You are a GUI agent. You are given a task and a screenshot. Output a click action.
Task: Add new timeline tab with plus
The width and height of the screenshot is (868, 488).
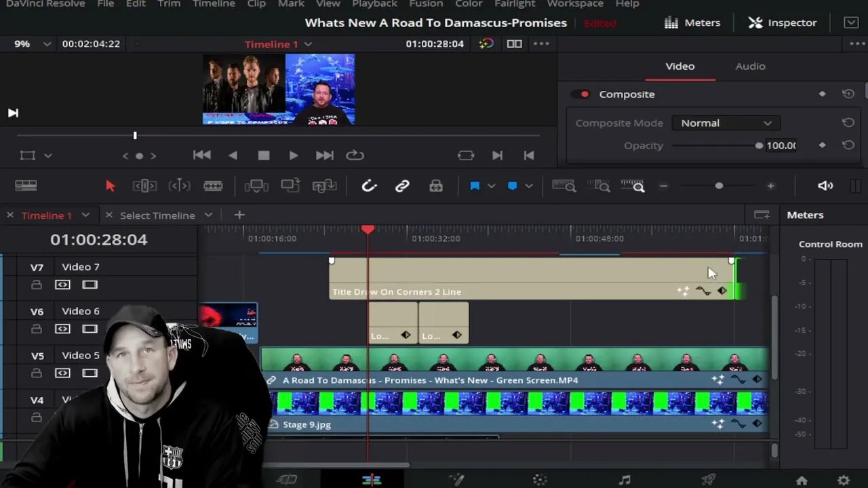coord(239,215)
